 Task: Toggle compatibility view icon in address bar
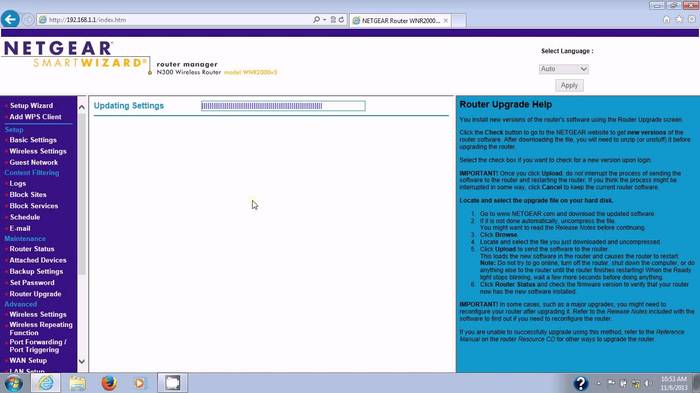point(333,20)
